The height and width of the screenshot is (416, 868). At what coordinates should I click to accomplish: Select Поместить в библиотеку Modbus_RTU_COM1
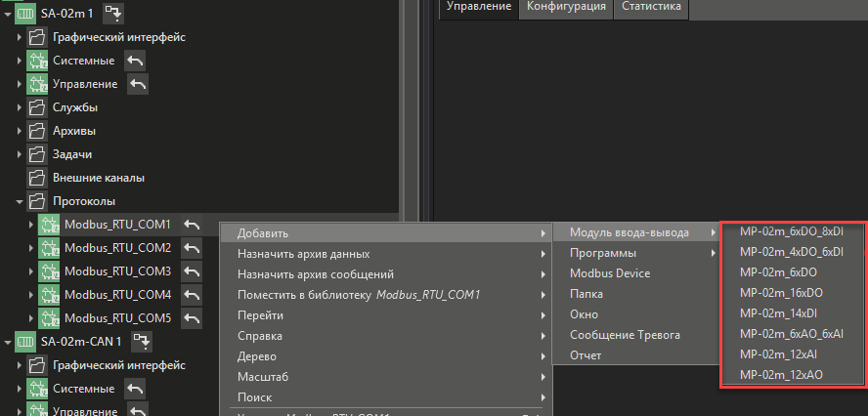click(x=386, y=295)
